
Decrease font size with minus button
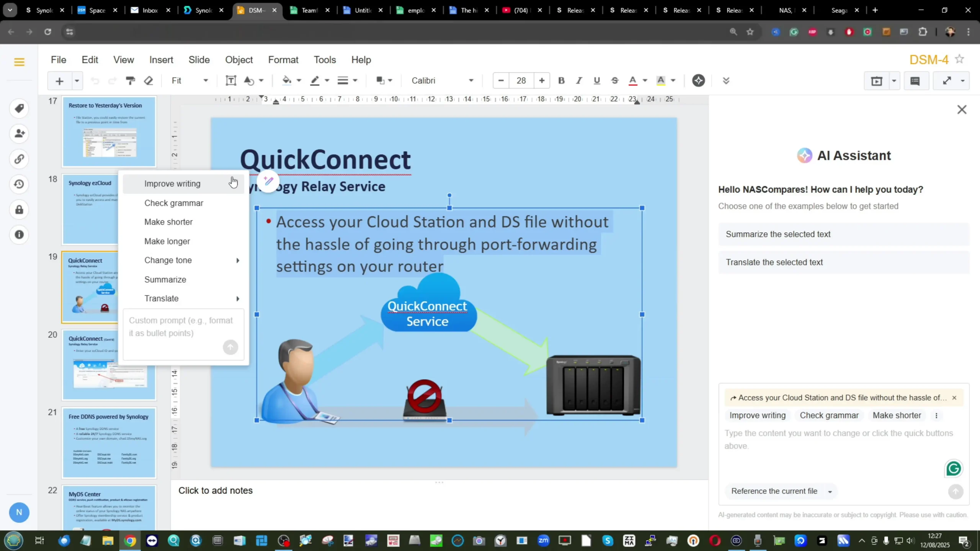(501, 80)
